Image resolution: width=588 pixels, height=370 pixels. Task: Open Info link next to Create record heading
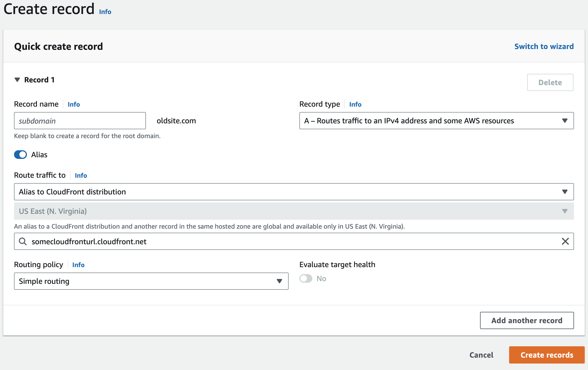coord(105,12)
